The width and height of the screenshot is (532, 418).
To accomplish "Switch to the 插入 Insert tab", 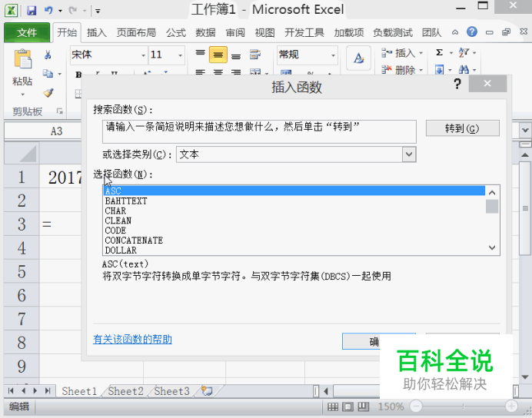I will pyautogui.click(x=97, y=32).
